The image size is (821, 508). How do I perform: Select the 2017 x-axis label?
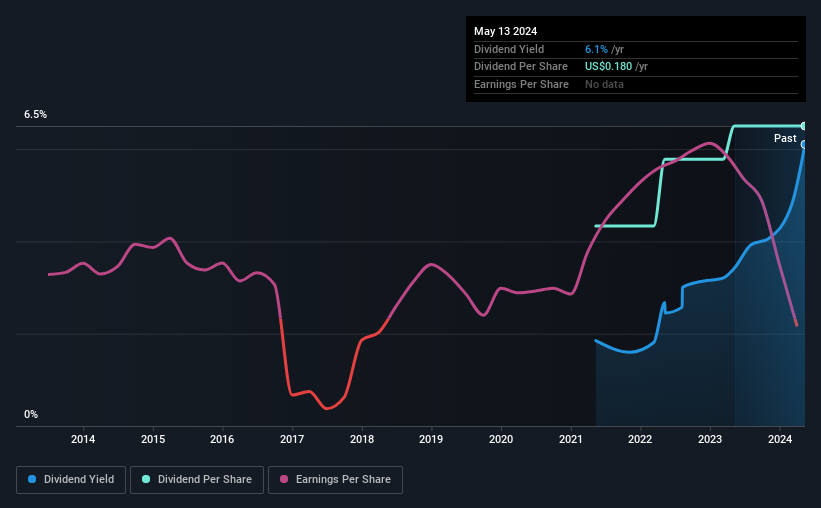[x=292, y=439]
